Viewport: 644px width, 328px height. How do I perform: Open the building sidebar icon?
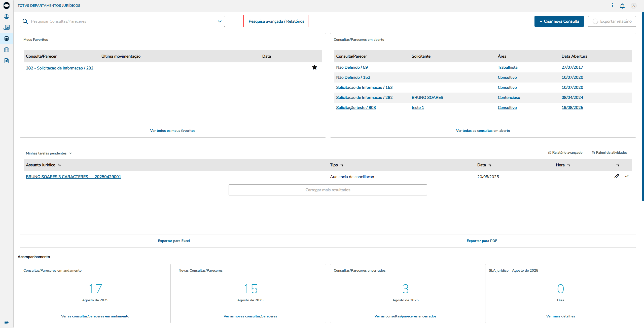[x=7, y=50]
